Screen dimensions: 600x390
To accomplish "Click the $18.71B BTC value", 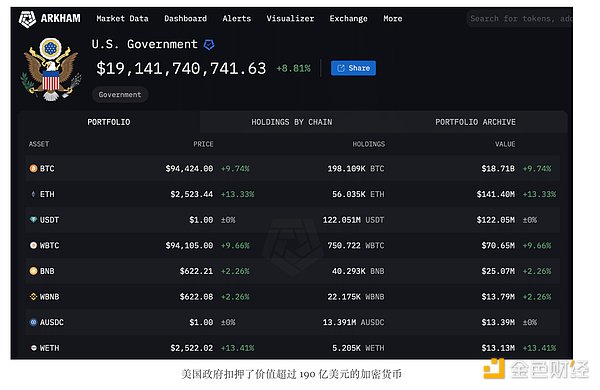I will coord(498,168).
